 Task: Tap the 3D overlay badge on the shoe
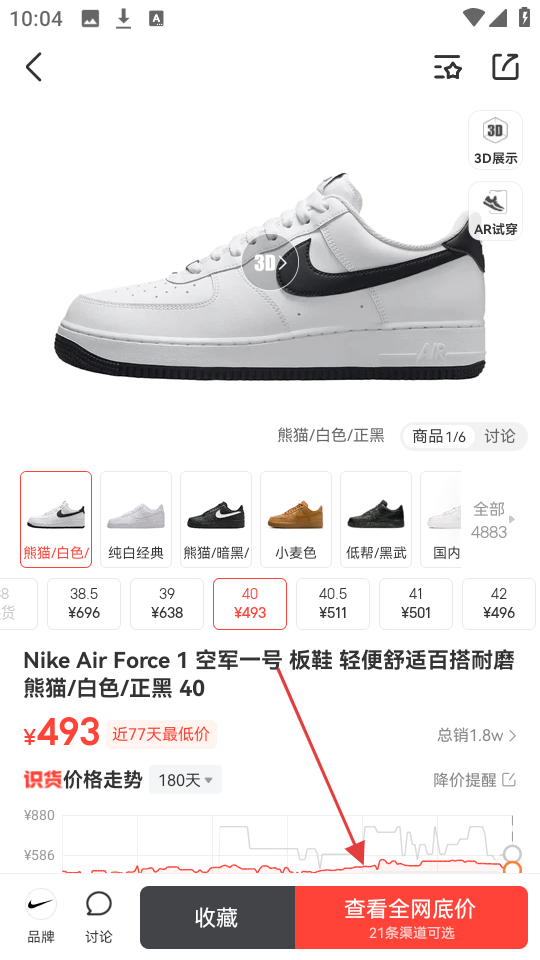point(269,263)
